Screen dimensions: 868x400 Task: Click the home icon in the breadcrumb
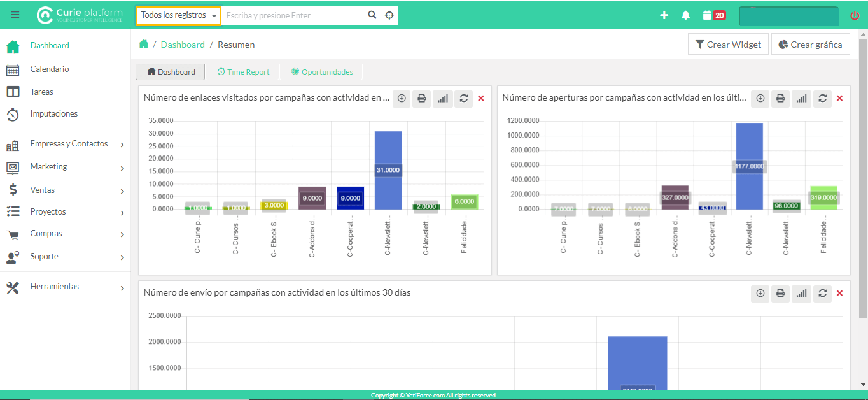point(144,44)
